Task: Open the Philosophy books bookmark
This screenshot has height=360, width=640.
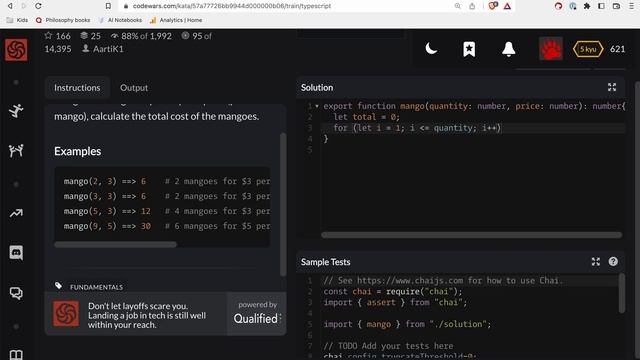Action: 63,20
